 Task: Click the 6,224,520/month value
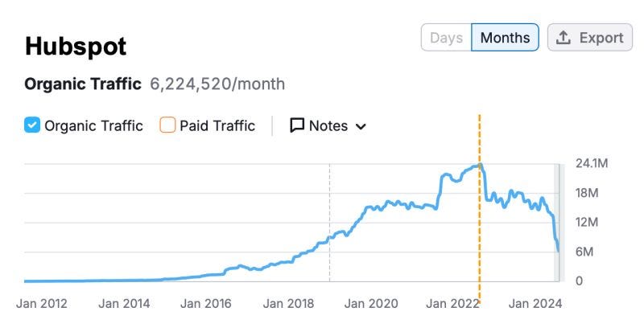coord(217,84)
